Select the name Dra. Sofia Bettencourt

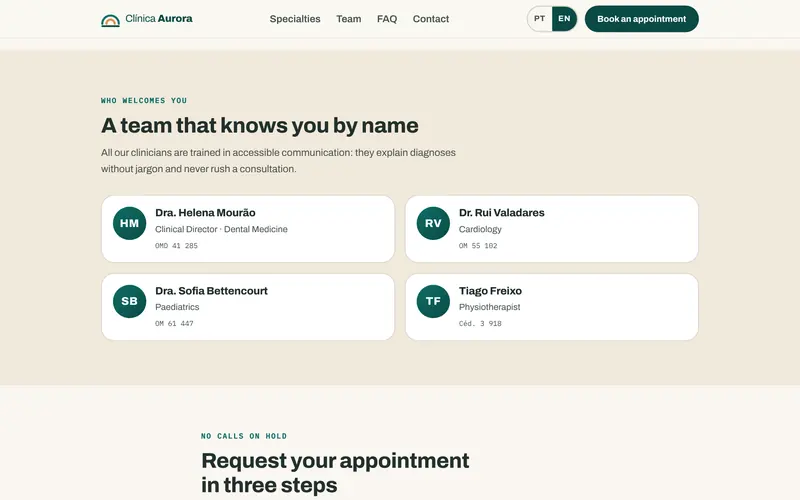[211, 291]
